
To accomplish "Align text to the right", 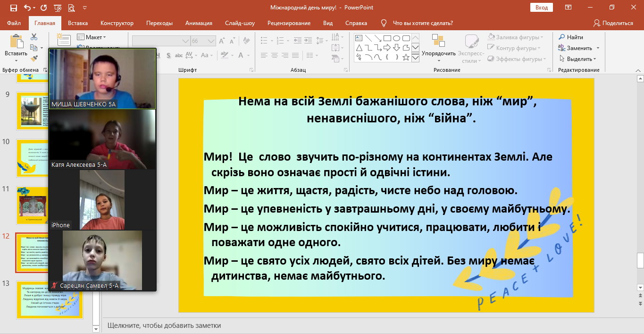I will pos(286,55).
